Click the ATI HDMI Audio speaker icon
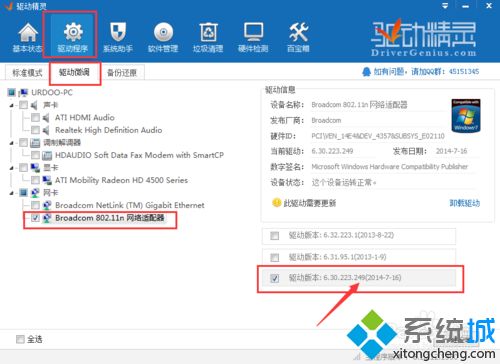Screen dimensions: 500x364 47,118
